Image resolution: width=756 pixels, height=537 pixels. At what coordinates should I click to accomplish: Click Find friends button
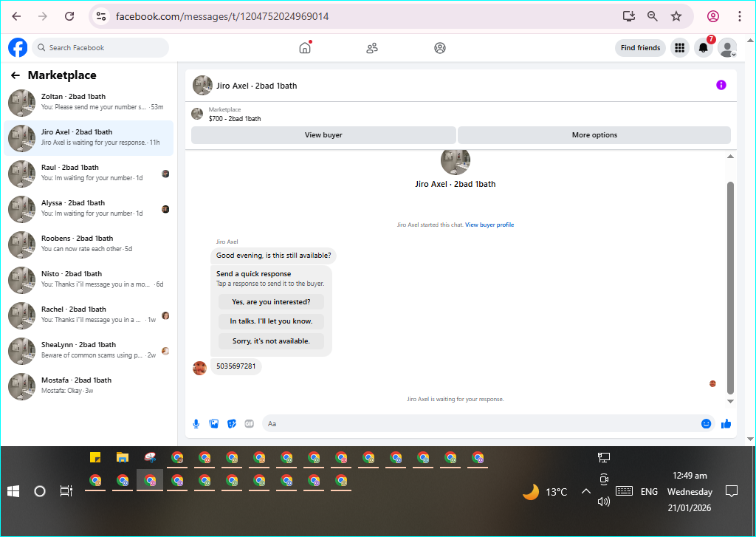click(x=640, y=48)
